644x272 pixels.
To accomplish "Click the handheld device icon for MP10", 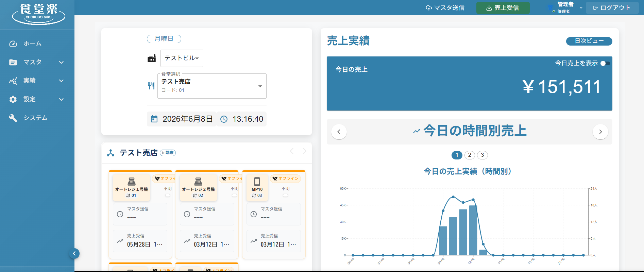I will tap(257, 181).
